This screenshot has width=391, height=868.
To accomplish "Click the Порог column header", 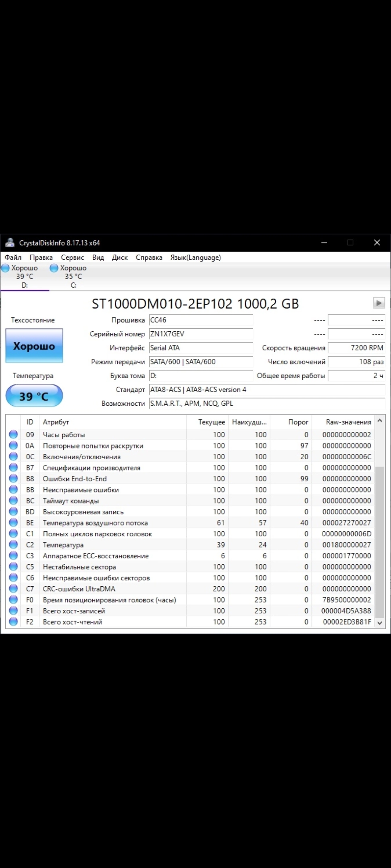I will tap(291, 422).
